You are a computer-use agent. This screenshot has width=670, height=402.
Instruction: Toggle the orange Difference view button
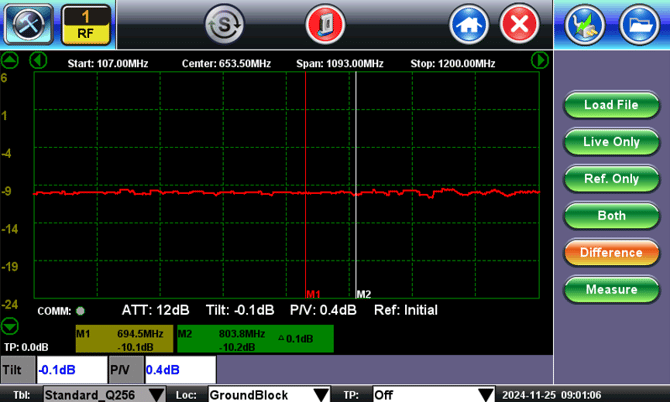click(611, 252)
